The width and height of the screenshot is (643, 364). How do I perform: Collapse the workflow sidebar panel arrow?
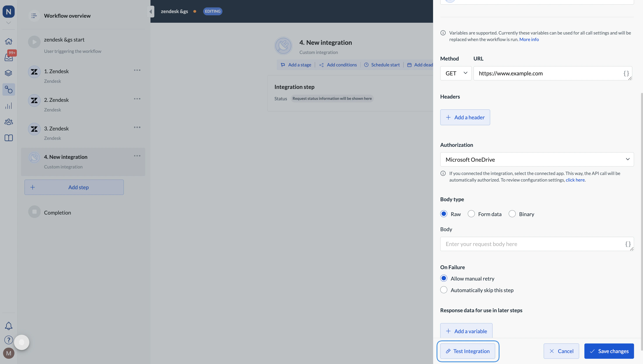click(x=150, y=12)
